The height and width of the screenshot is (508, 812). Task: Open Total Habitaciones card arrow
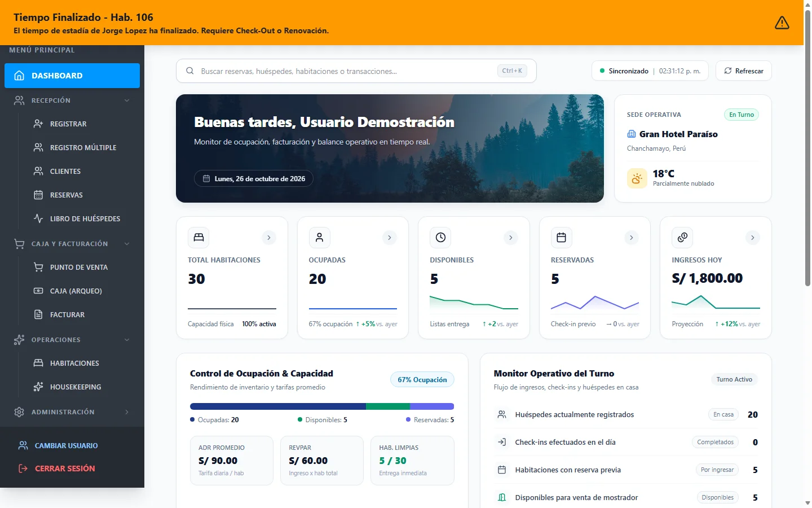[x=269, y=238]
